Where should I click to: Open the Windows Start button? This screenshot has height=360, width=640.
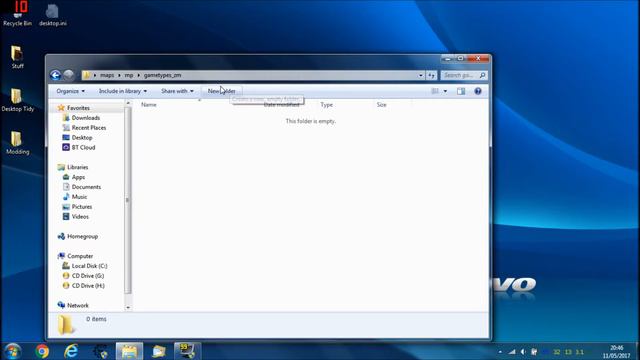(13, 351)
